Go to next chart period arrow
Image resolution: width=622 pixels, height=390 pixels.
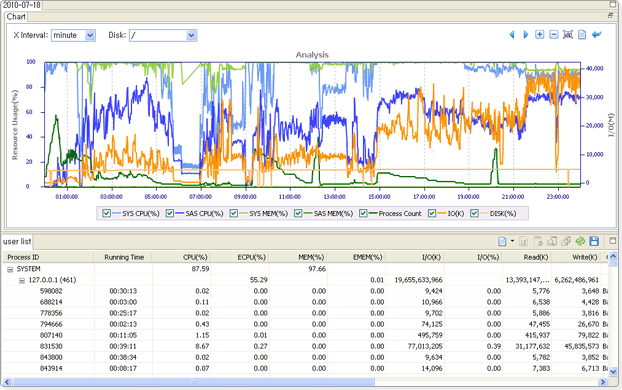pos(526,35)
